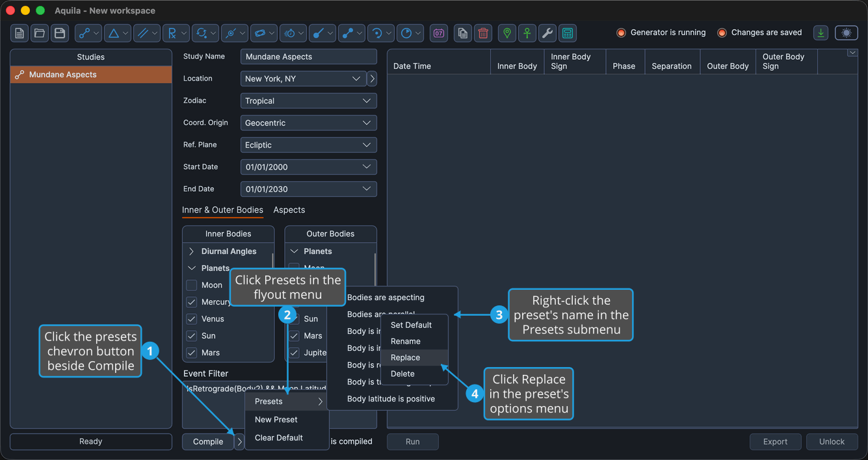Click the Open folder toolbar icon
The image size is (868, 460).
[40, 33]
